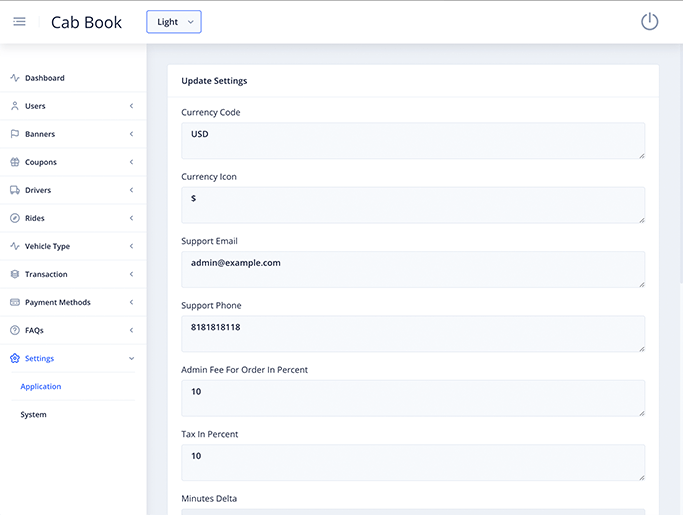Click the Rides compass icon
Viewport: 683px width, 515px height.
(x=15, y=218)
